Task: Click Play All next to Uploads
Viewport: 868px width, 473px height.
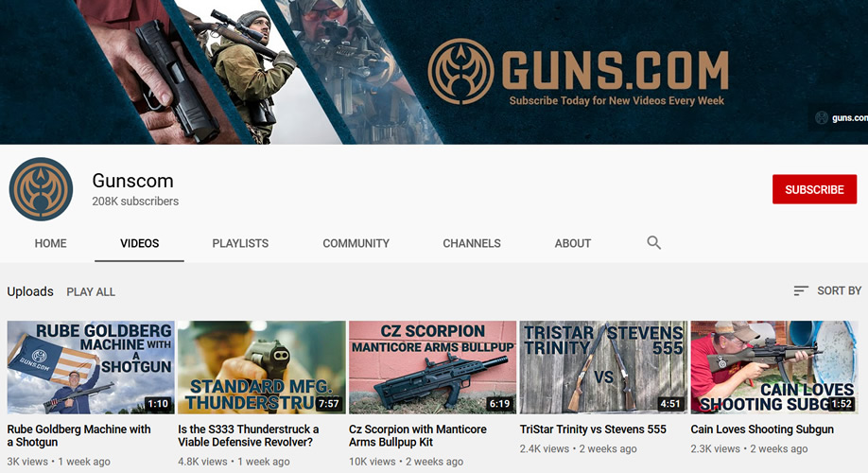Action: coord(91,292)
